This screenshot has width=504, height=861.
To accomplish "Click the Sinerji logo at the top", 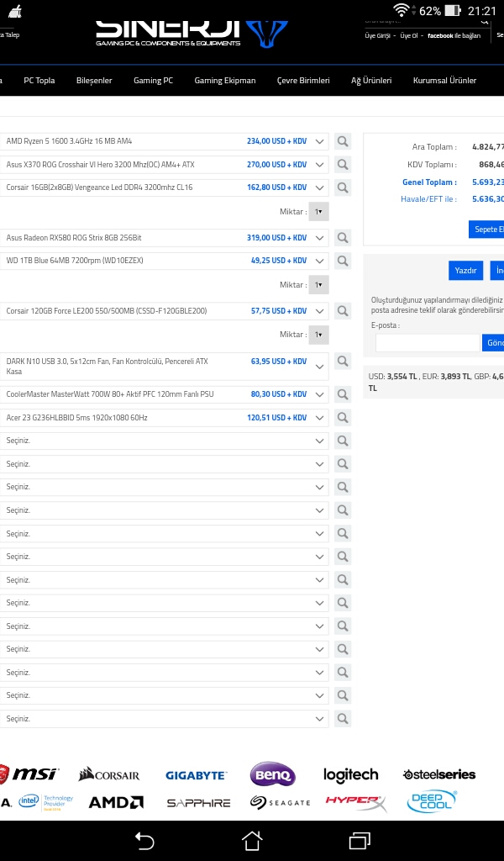I will pyautogui.click(x=192, y=34).
